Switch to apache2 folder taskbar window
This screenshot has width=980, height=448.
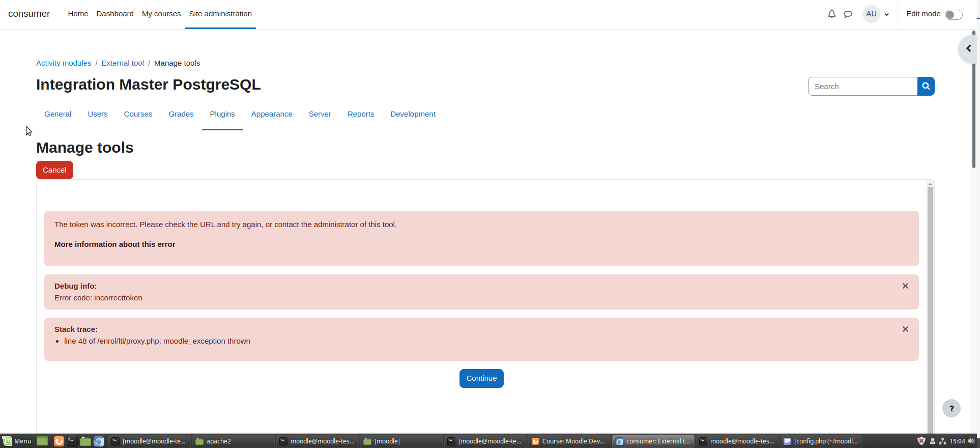pos(233,441)
